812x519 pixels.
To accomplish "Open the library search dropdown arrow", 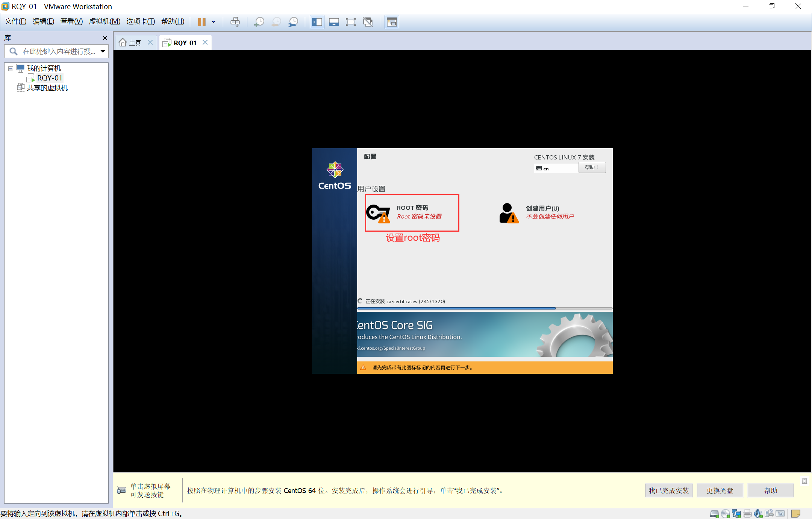I will click(x=103, y=51).
